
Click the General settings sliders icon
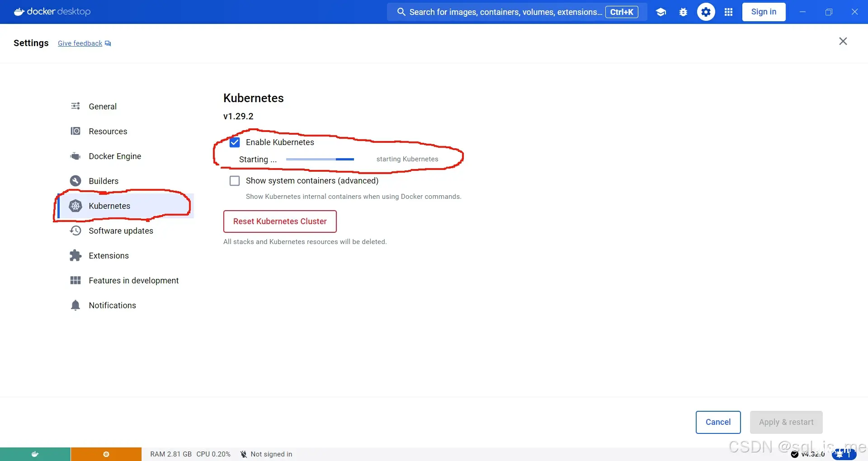[x=75, y=106]
